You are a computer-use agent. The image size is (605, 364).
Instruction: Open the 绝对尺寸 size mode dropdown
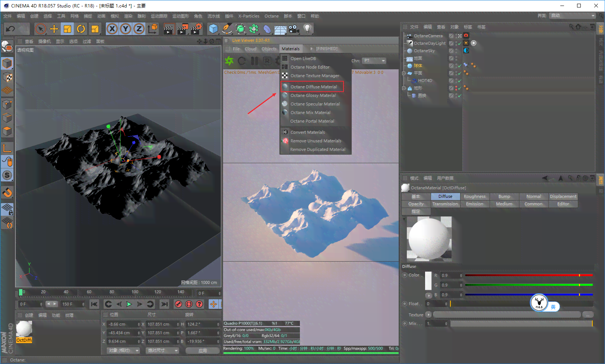(162, 351)
